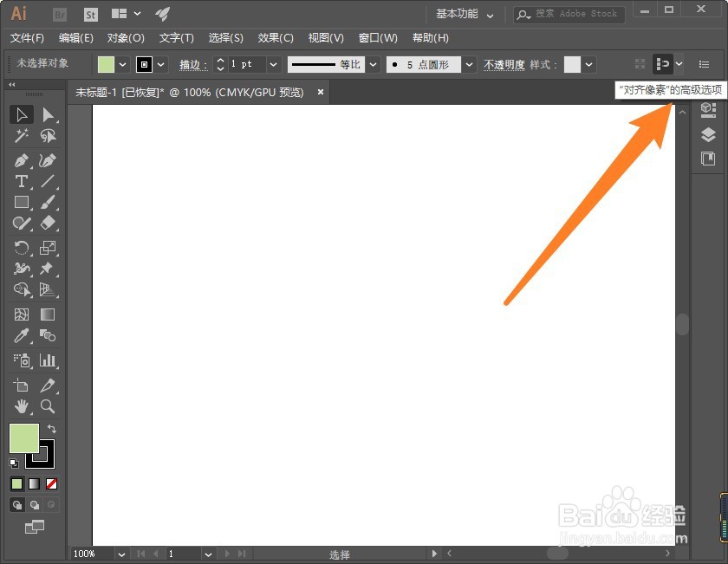Select the Puppet Warp pin tool
The width and height of the screenshot is (728, 564).
[x=48, y=269]
